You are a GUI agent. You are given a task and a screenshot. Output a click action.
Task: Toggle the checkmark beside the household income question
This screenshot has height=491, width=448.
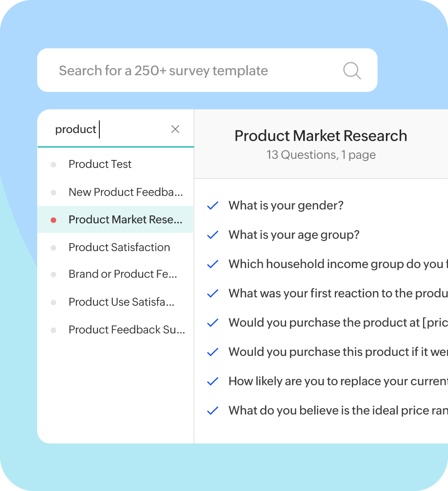(213, 264)
